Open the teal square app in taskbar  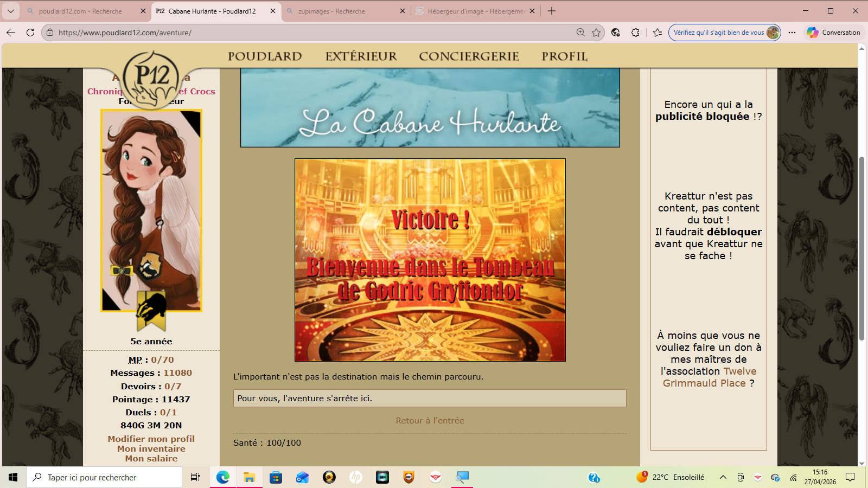pos(382,477)
